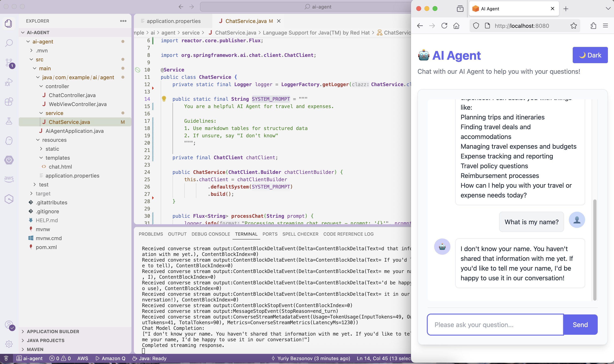Open the Extensions view icon
This screenshot has width=614, height=364.
(x=9, y=102)
